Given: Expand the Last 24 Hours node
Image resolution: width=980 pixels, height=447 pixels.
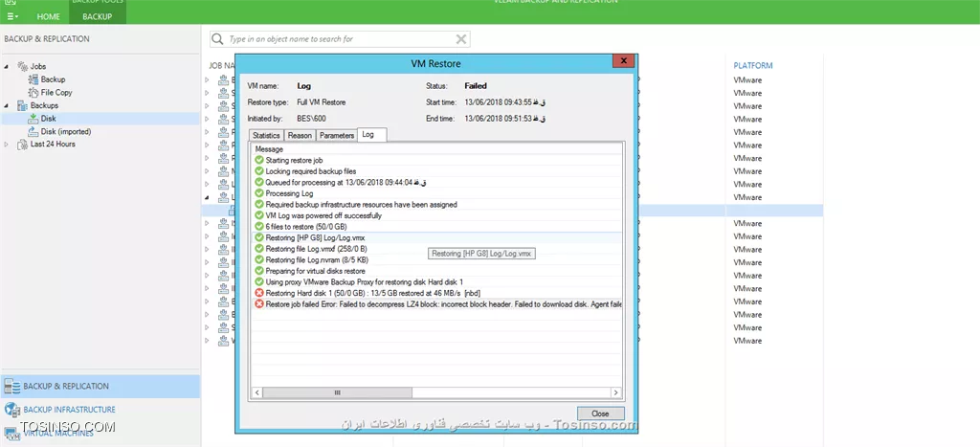Looking at the screenshot, I should [7, 145].
